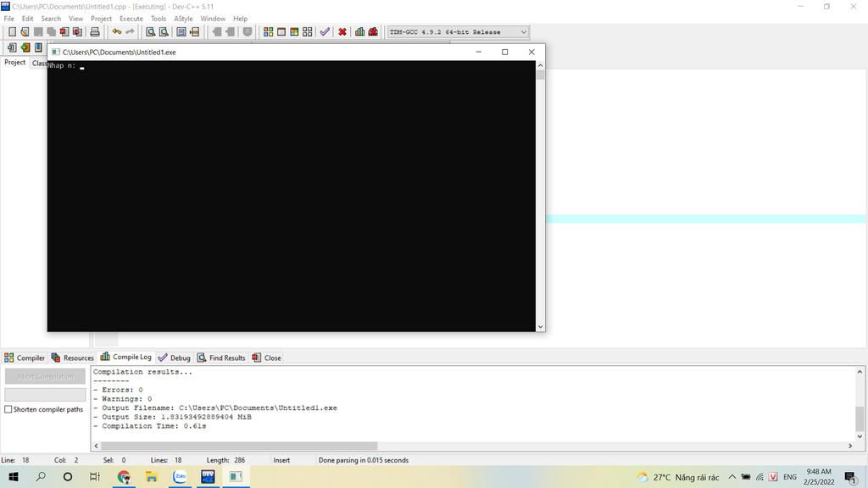Click the Find toolbar icon
Image resolution: width=868 pixels, height=488 pixels.
click(151, 32)
